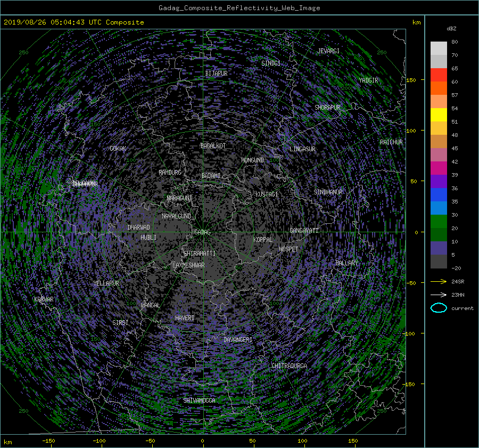
Task: Click the GADAG radar center label
Action: click(x=202, y=232)
